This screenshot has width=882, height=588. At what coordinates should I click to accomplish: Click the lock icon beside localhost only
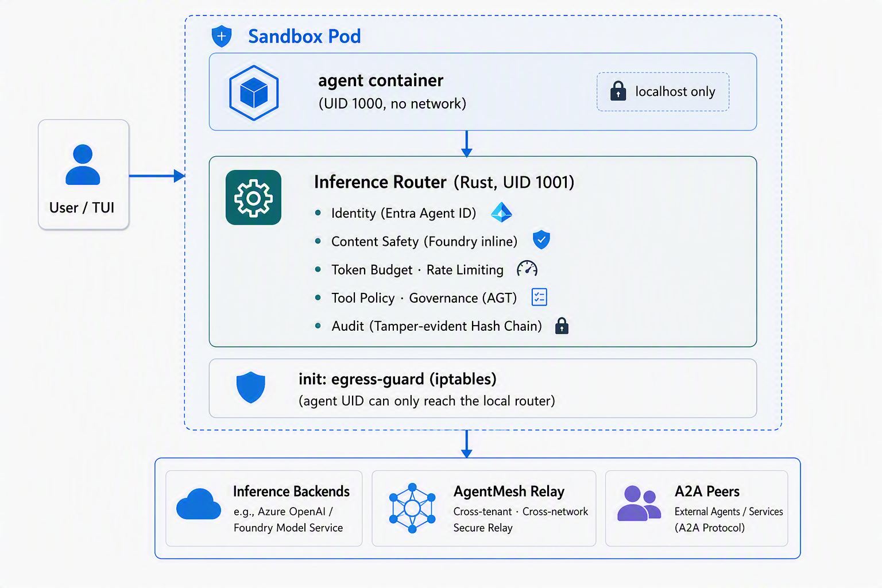pyautogui.click(x=618, y=91)
